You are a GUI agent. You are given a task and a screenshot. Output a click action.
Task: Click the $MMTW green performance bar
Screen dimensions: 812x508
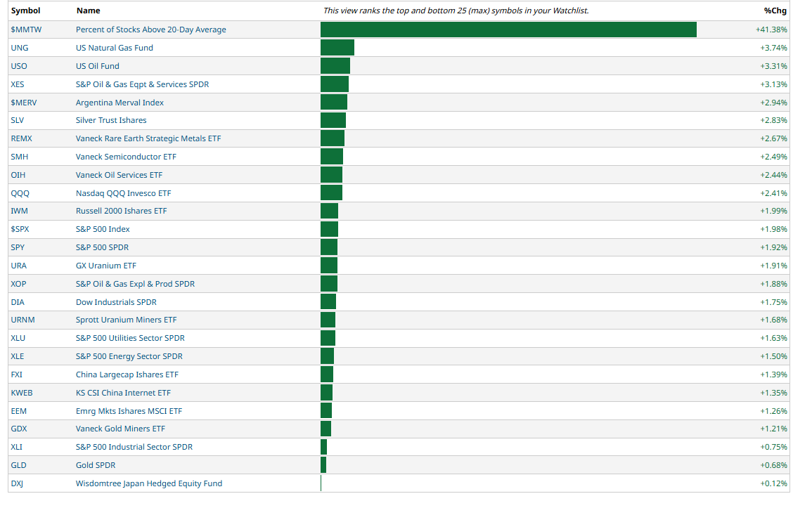(508, 30)
